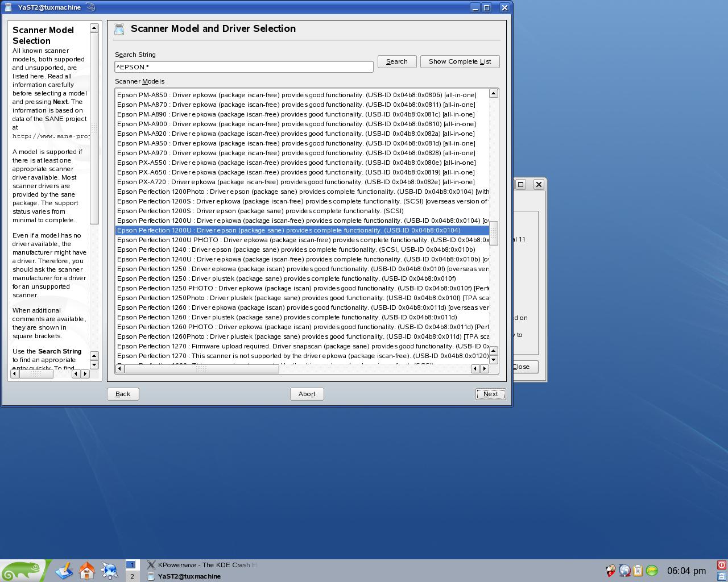This screenshot has height=582, width=728.
Task: Select Epson PX-A650 entry
Action: [x=302, y=172]
